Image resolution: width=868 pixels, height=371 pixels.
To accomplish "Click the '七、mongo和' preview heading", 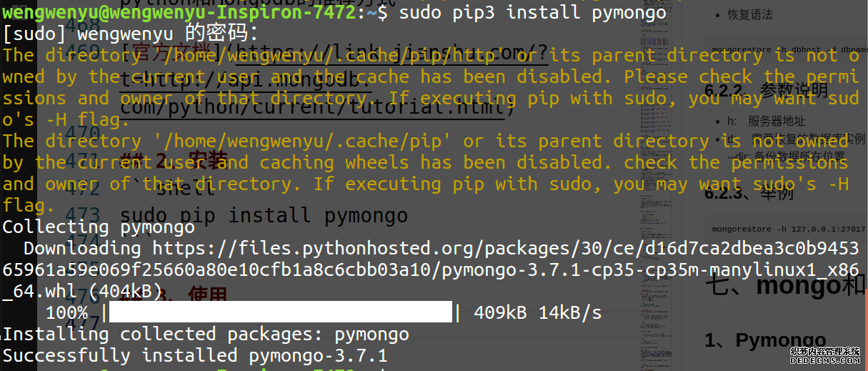I will pos(785,286).
